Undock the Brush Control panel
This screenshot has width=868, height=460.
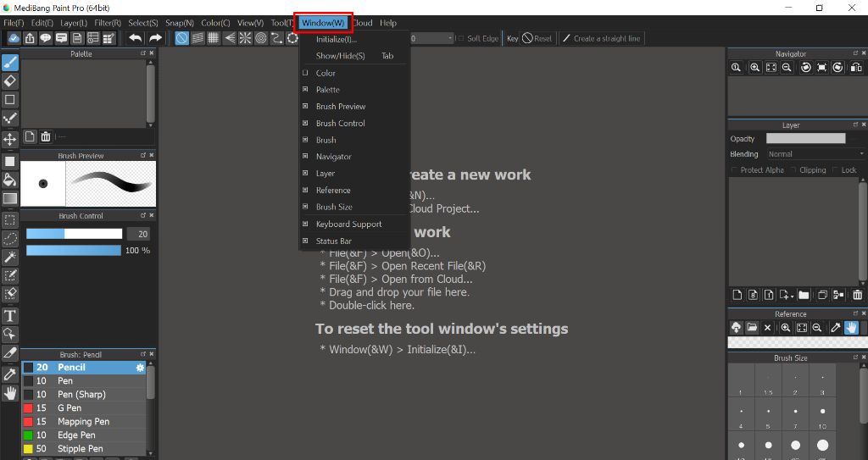pos(142,215)
